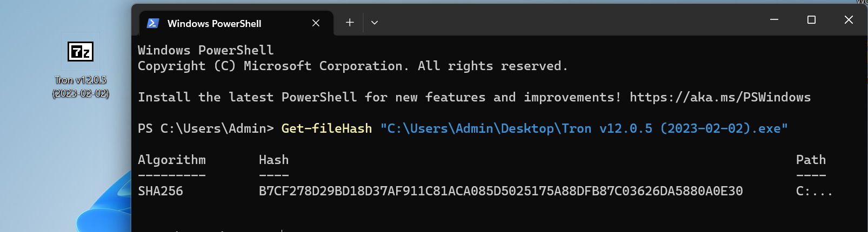868x232 pixels.
Task: Click the Path column header
Action: tap(811, 160)
